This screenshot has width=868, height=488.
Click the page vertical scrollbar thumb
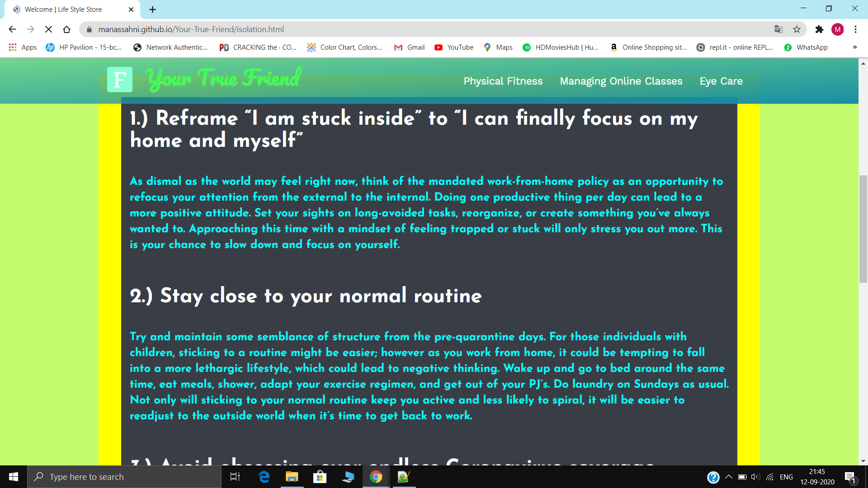pos(863,228)
